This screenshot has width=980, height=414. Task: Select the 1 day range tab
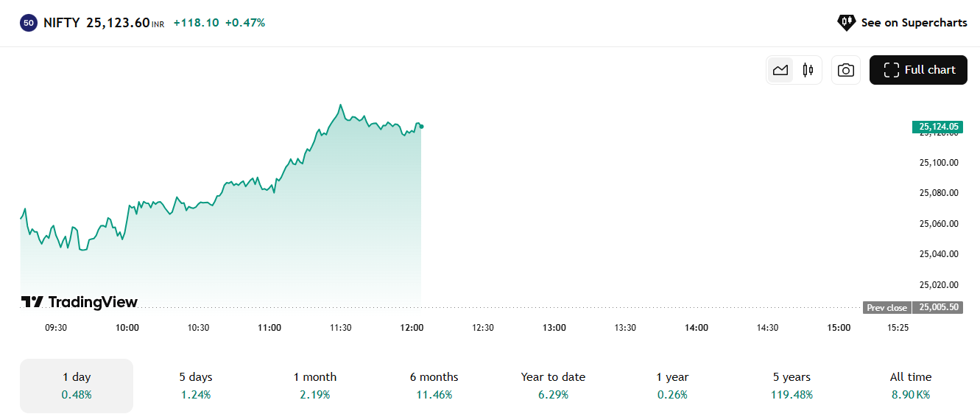(77, 386)
